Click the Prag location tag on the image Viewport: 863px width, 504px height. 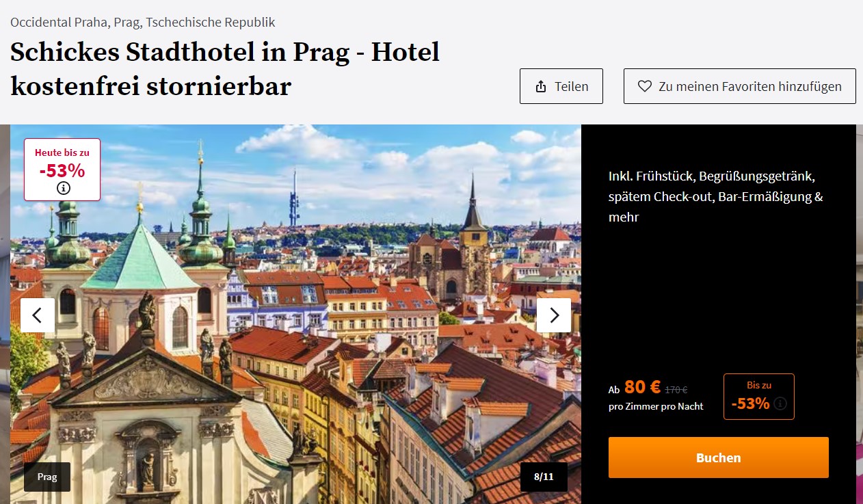(47, 477)
